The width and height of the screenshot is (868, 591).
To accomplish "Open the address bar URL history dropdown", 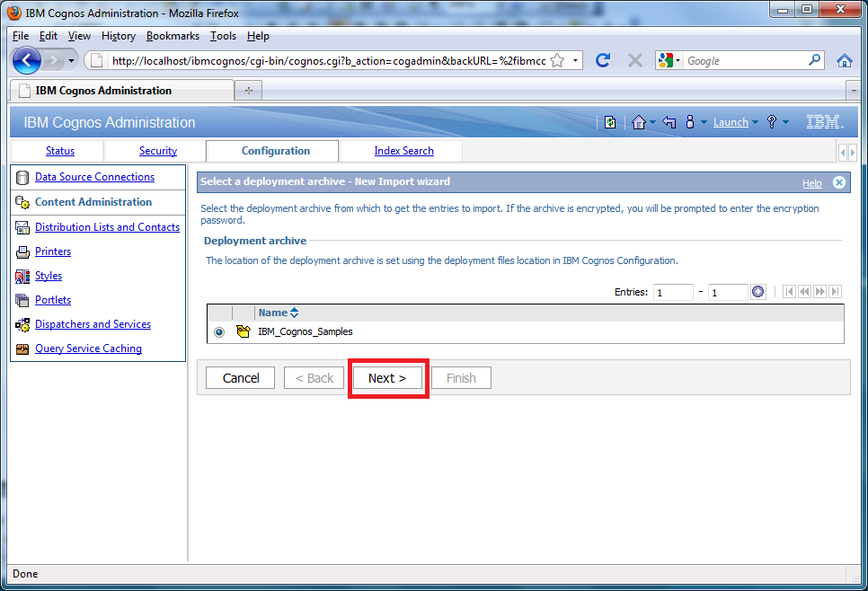I will pyautogui.click(x=575, y=60).
